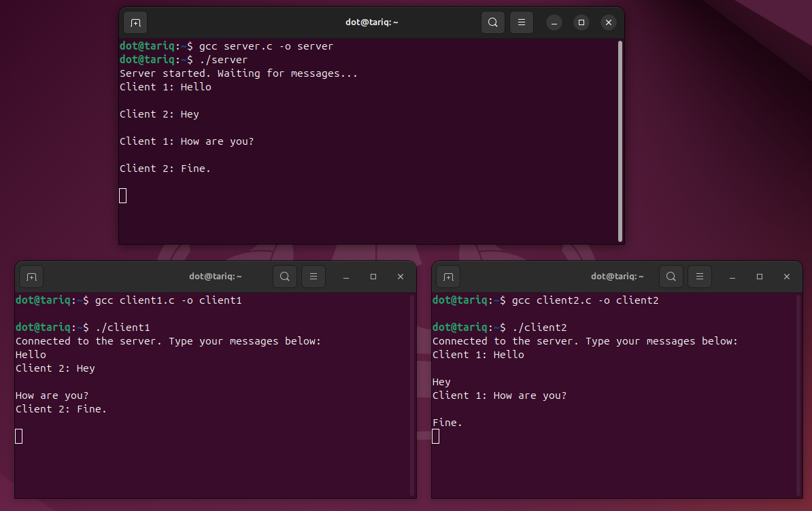The image size is (812, 511).
Task: Open hamburger menu of server terminal
Action: tap(522, 22)
